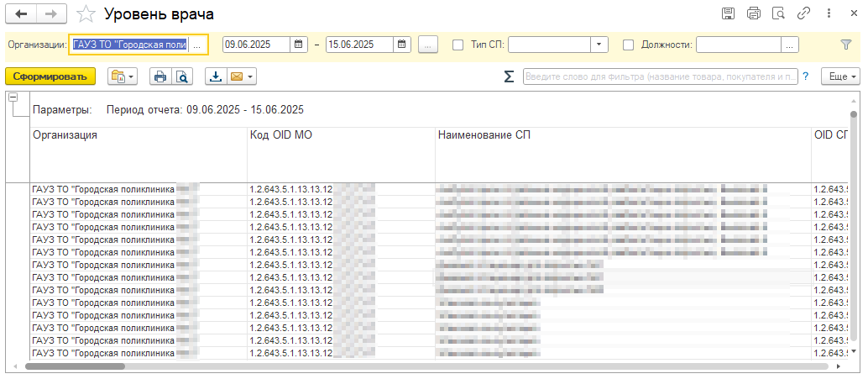This screenshot has height=379, width=868.
Task: Click the Сформировать button
Action: [50, 76]
